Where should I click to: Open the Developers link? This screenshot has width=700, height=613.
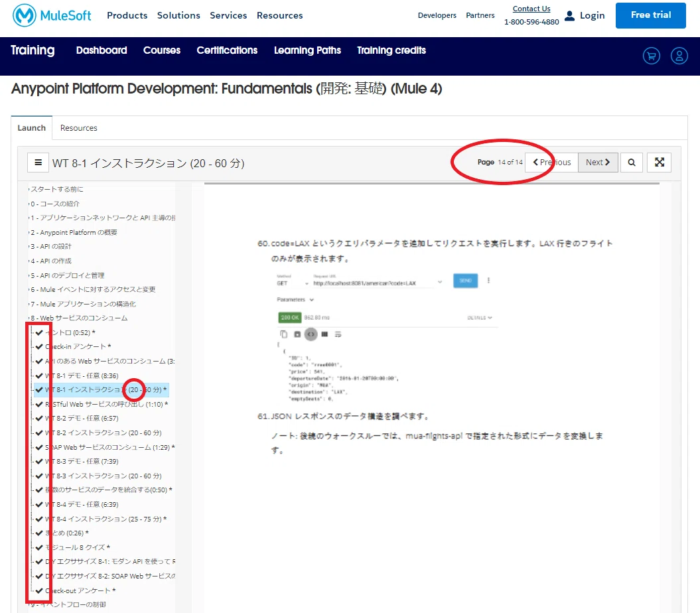pyautogui.click(x=437, y=15)
